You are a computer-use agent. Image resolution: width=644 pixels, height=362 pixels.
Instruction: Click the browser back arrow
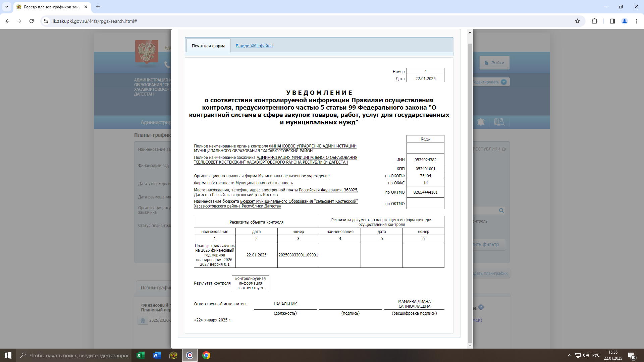click(7, 21)
